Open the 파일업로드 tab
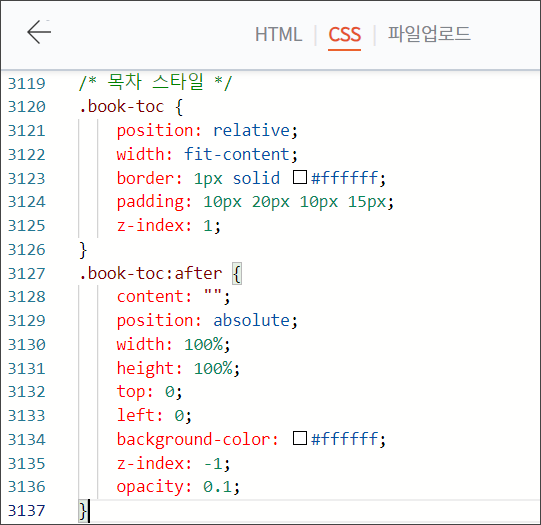541x525 pixels. pos(429,34)
